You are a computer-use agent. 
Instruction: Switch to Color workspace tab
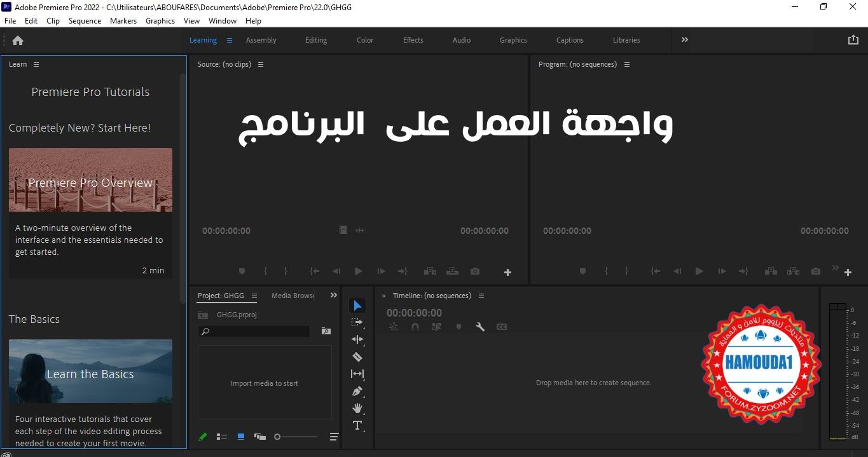click(365, 40)
